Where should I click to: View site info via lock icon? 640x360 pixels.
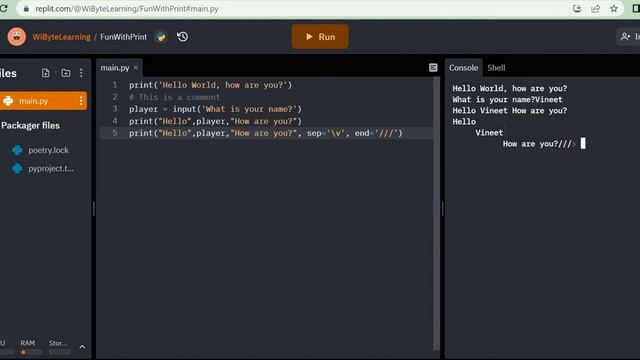[x=26, y=9]
